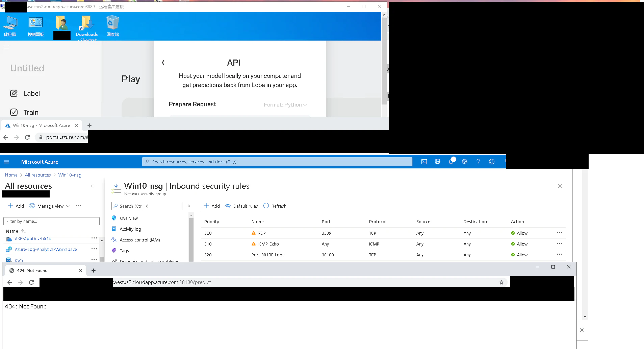The width and height of the screenshot is (644, 349).
Task: Close the Inbound security rules blade
Action: (x=560, y=186)
